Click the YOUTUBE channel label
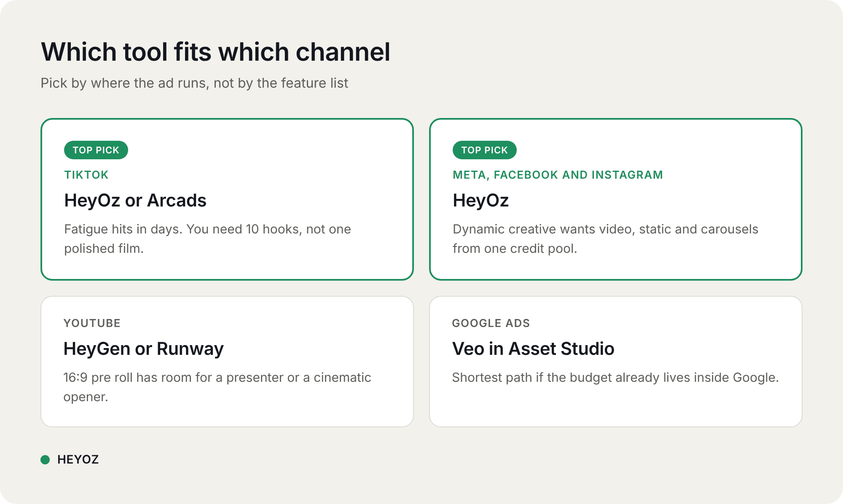The height and width of the screenshot is (504, 843). 92,323
